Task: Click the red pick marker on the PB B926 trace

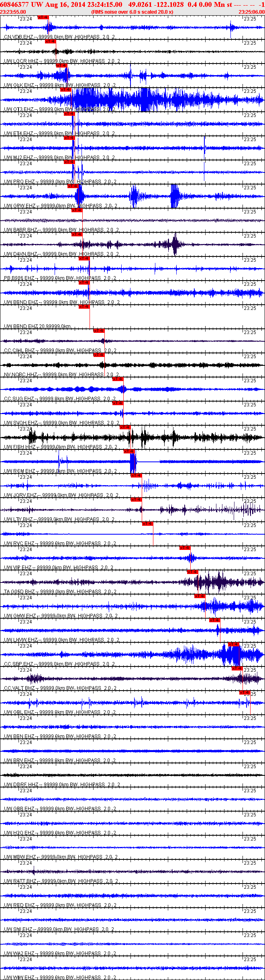Action: [x=84, y=258]
